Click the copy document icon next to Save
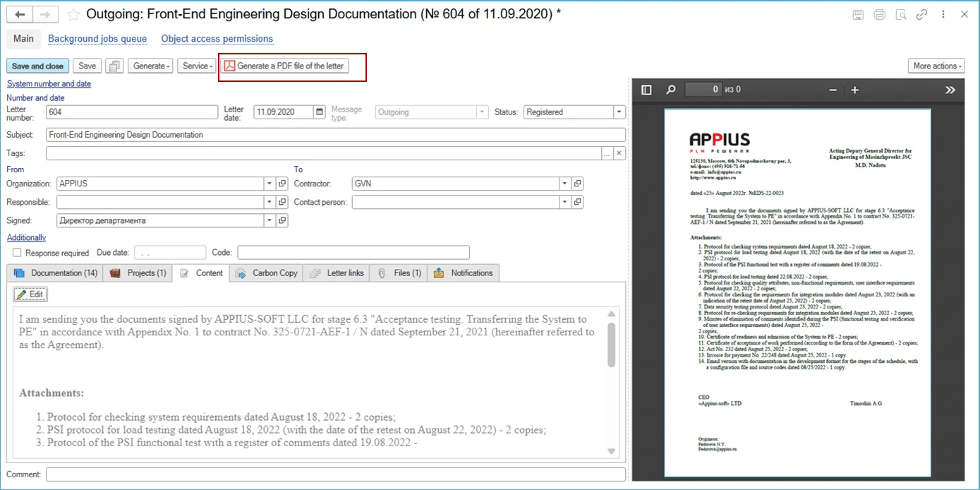 point(114,66)
